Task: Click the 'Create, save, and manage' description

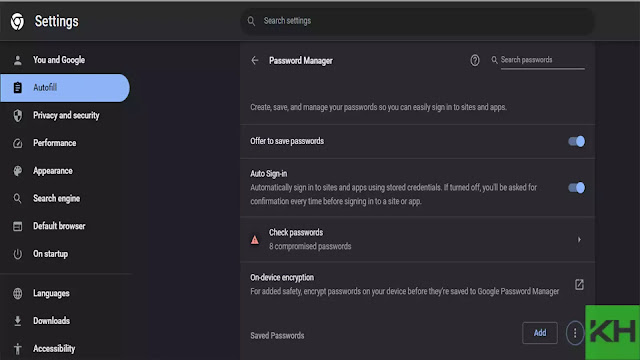Action: (378, 107)
